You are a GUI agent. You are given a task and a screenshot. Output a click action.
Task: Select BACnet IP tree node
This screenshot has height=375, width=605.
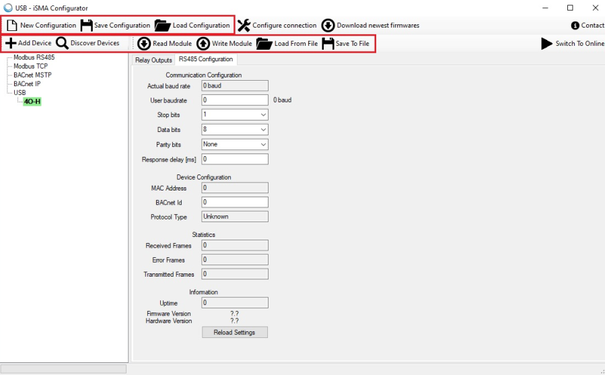(x=27, y=84)
